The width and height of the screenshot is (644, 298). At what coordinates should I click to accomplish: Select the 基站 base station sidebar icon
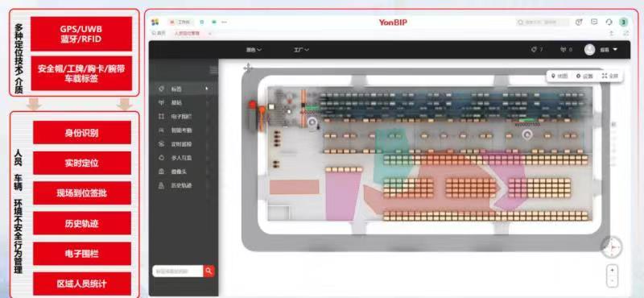click(x=162, y=102)
